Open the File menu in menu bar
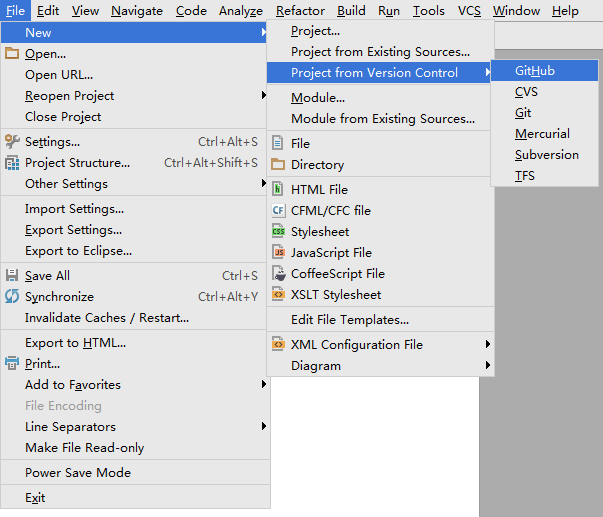 click(15, 10)
